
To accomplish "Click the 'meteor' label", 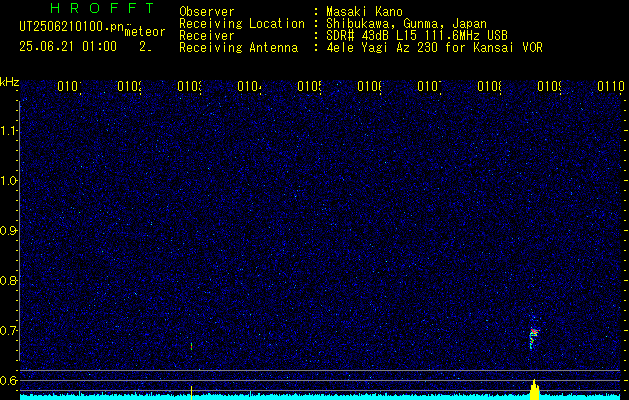I will [x=145, y=32].
